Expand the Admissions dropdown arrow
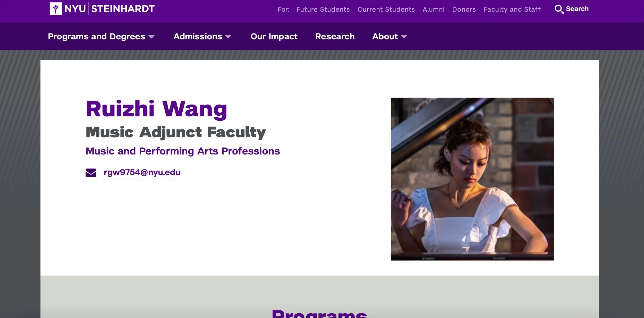The height and width of the screenshot is (318, 644). (x=228, y=37)
